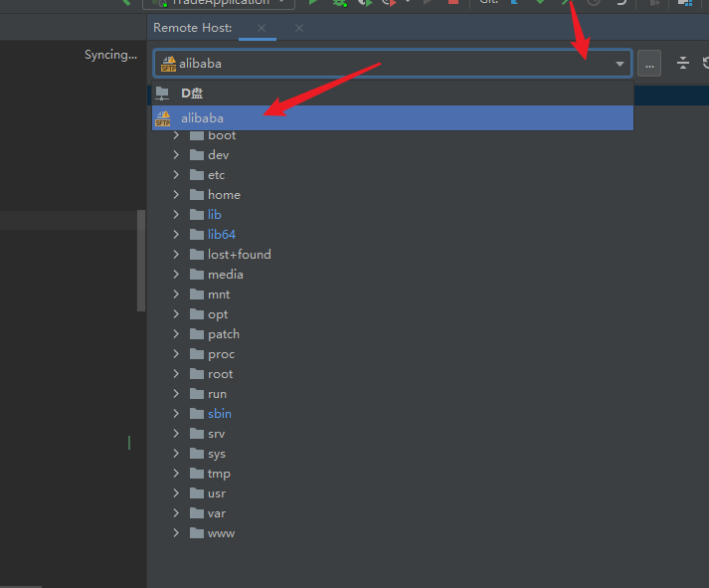Screen dimensions: 709x588
Task: Select the media folder name
Action: 225,275
